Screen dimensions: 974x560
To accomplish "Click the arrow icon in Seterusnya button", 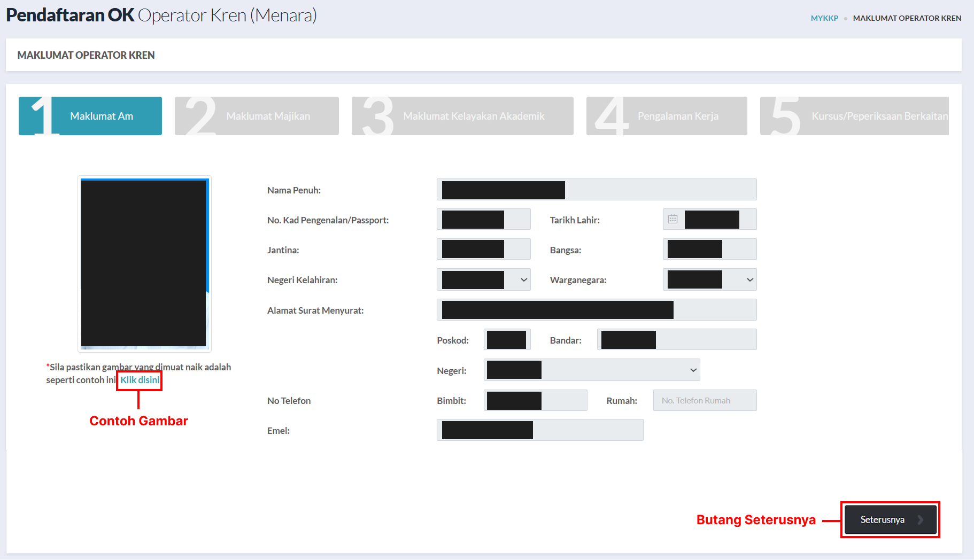I will (920, 519).
